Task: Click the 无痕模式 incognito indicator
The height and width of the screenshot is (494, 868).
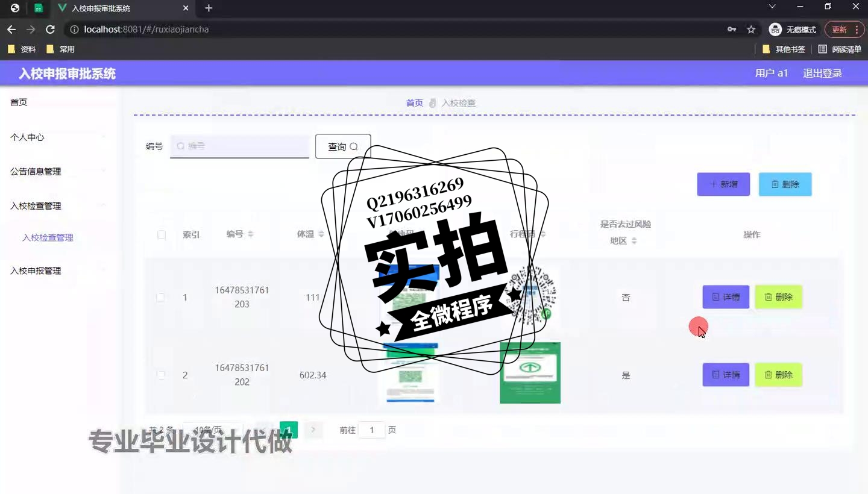Action: click(793, 29)
